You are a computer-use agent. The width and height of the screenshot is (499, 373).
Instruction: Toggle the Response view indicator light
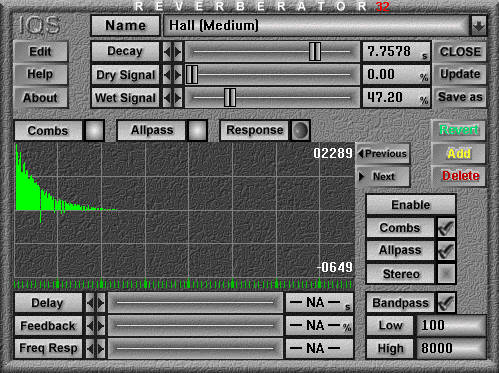click(x=300, y=130)
